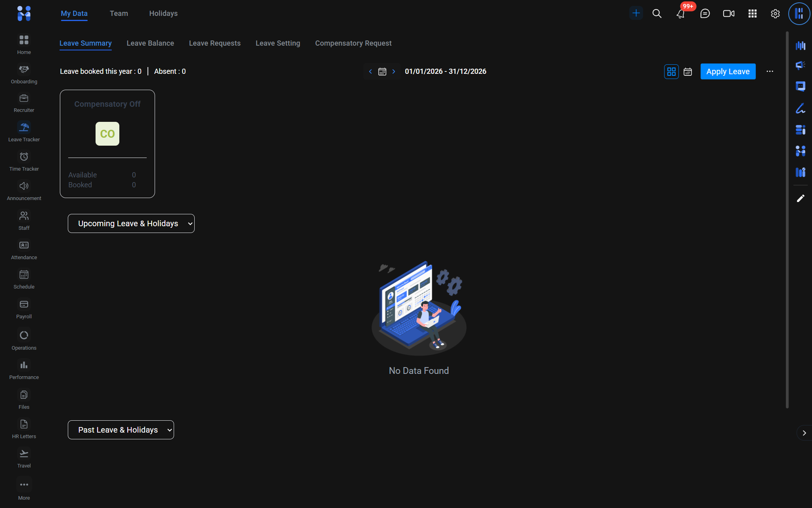
Task: Open the Holidays top tab
Action: click(163, 13)
